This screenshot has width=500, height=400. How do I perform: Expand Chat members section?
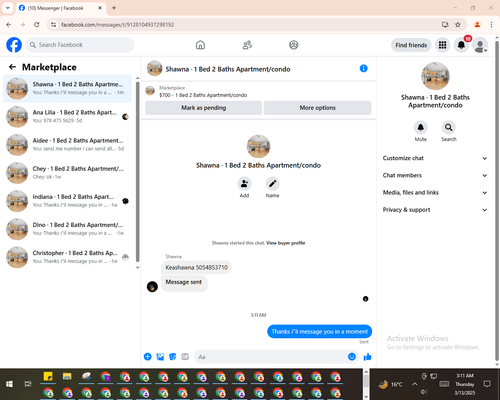[435, 175]
